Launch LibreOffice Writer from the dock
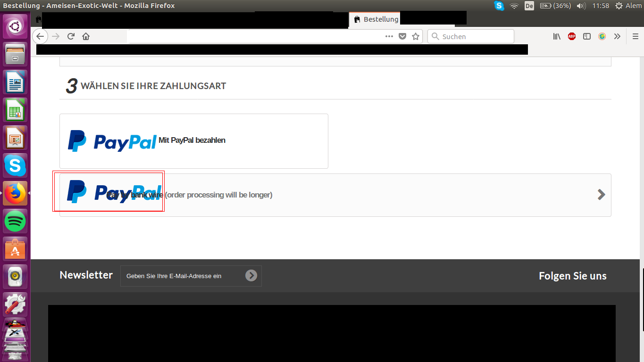 coord(16,82)
